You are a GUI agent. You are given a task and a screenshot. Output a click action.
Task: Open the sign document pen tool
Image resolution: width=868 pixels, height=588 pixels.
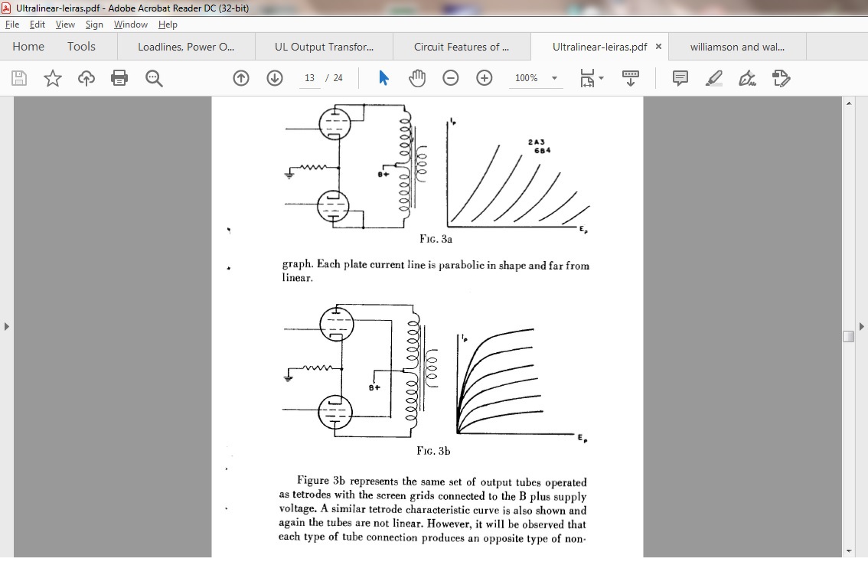(x=747, y=78)
